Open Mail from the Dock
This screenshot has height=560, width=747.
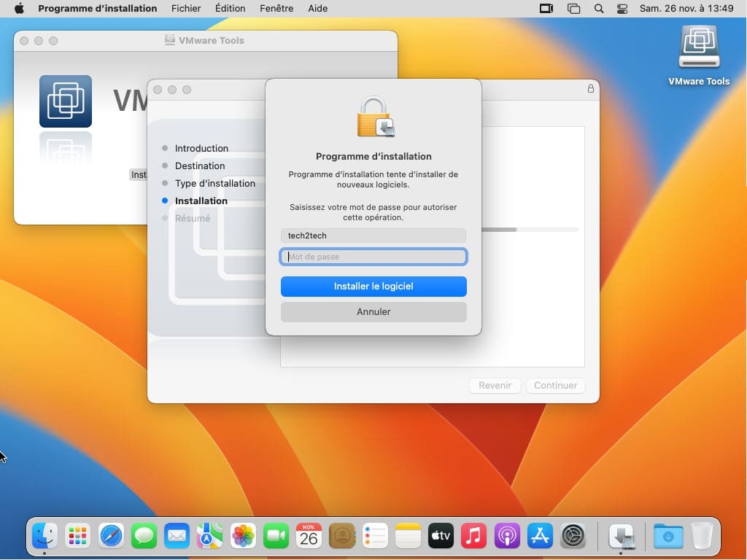(x=177, y=536)
